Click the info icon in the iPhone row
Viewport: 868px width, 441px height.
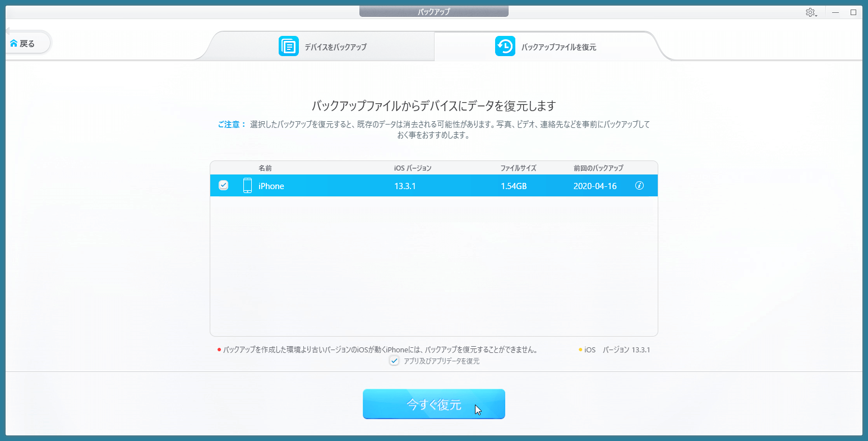pyautogui.click(x=639, y=186)
